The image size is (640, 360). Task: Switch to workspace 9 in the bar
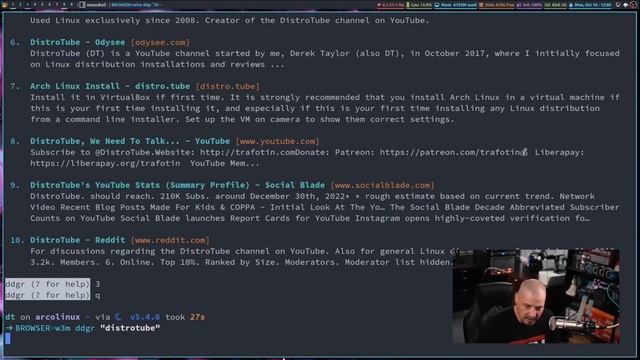point(72,5)
